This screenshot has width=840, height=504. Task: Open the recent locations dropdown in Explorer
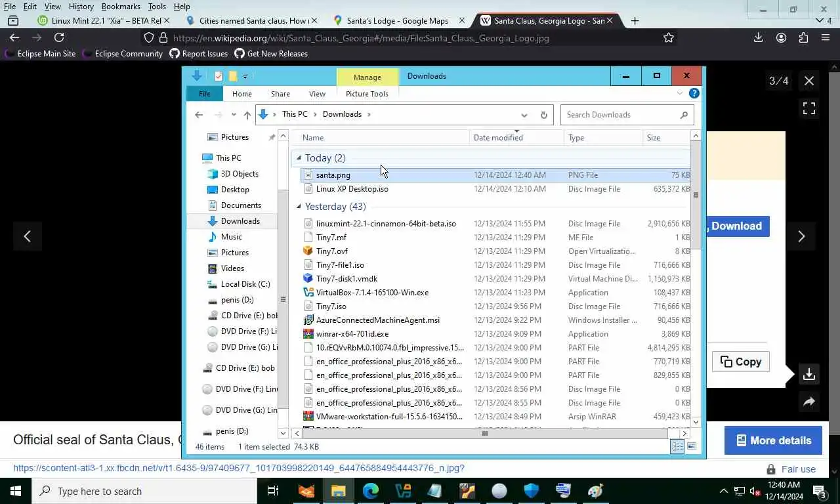click(234, 115)
